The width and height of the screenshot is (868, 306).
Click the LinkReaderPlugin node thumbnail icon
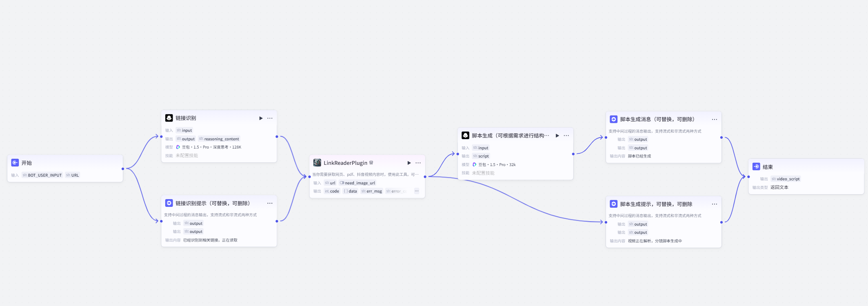pos(317,163)
